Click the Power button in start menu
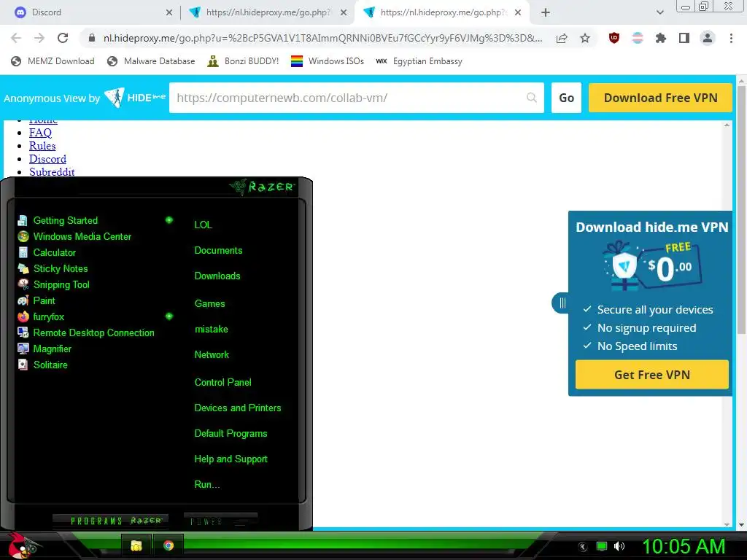 pyautogui.click(x=220, y=521)
